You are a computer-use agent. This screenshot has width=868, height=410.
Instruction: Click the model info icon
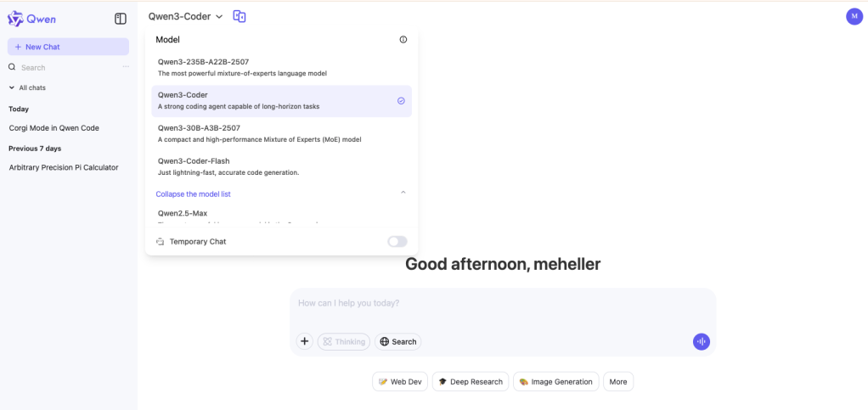403,40
